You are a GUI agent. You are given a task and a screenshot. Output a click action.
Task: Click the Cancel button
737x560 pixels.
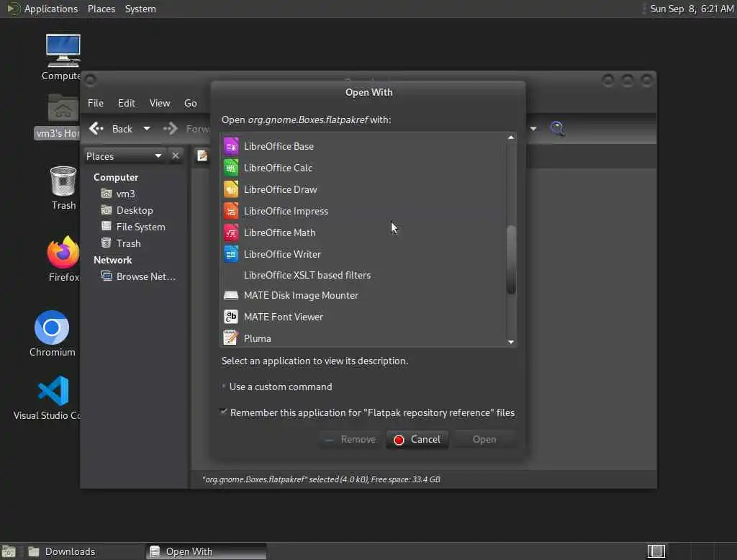click(417, 439)
